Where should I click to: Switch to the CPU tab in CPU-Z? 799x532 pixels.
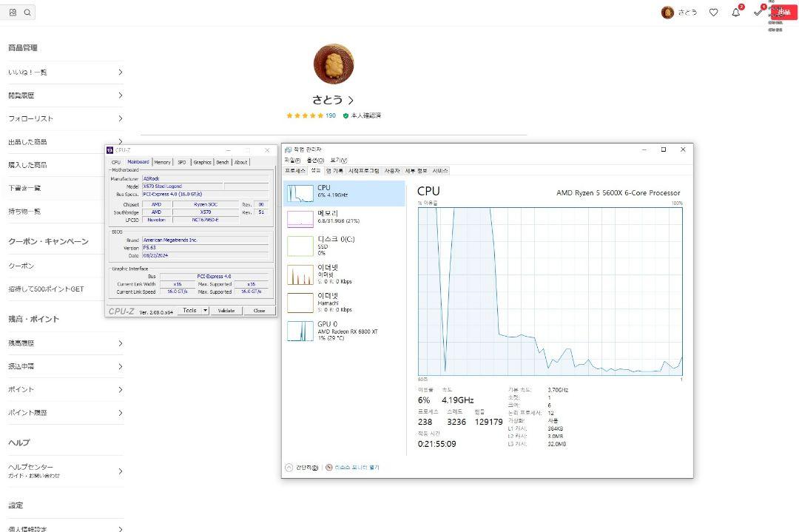[x=116, y=162]
